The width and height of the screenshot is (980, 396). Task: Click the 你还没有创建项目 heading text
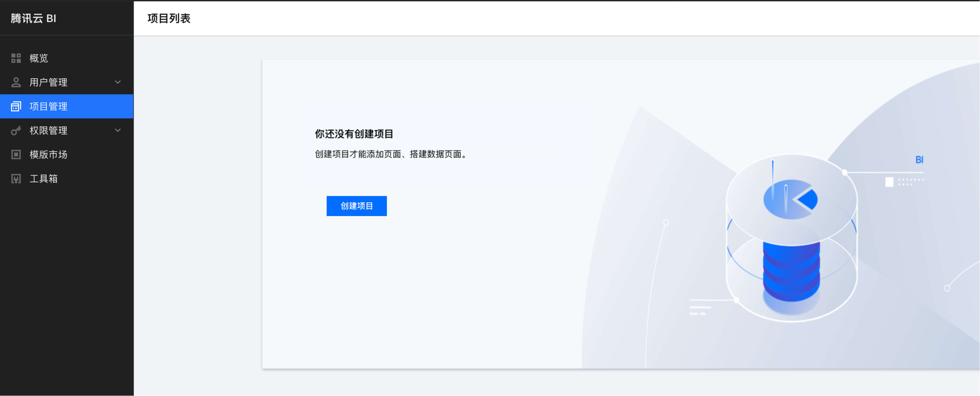click(354, 134)
